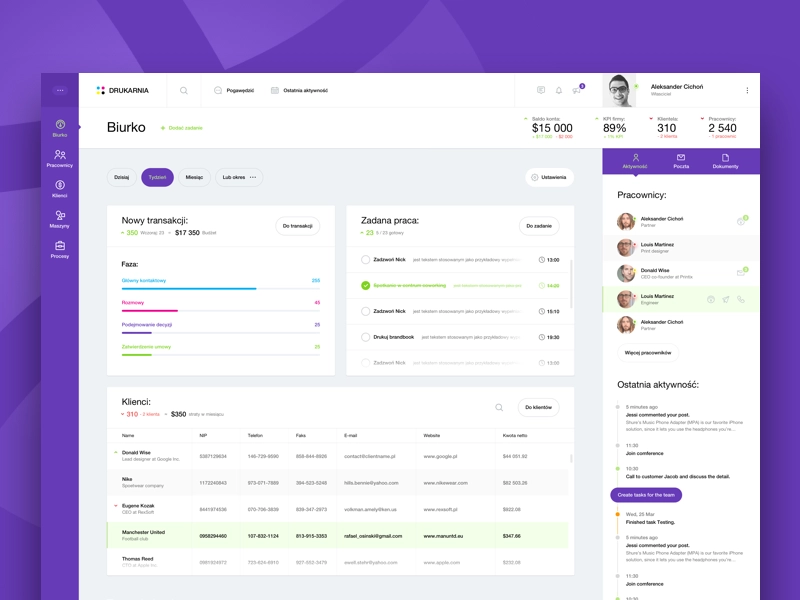Image resolution: width=800 pixels, height=600 pixels.
Task: Open notifications bell icon
Action: pyautogui.click(x=559, y=90)
